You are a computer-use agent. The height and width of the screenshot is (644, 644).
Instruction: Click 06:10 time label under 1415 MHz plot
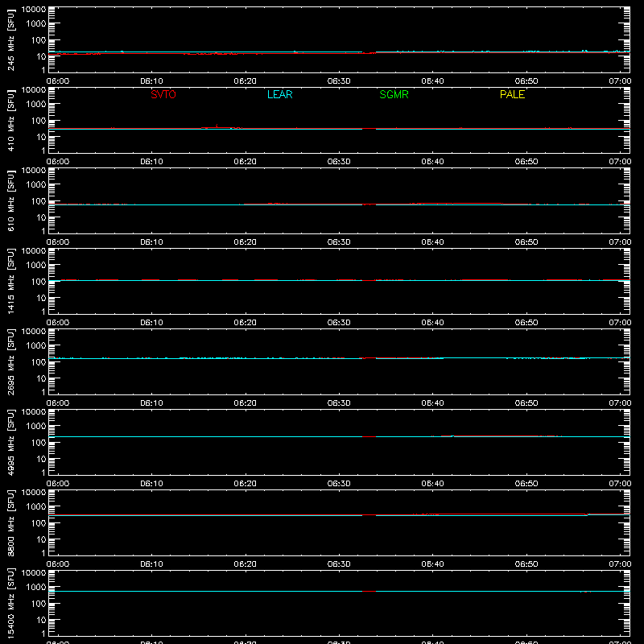151,323
